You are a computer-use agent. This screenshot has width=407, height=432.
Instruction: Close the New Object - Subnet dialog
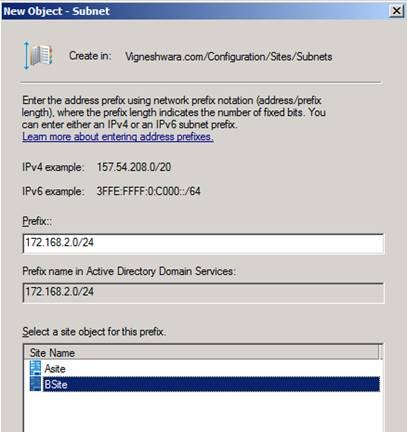(x=397, y=11)
